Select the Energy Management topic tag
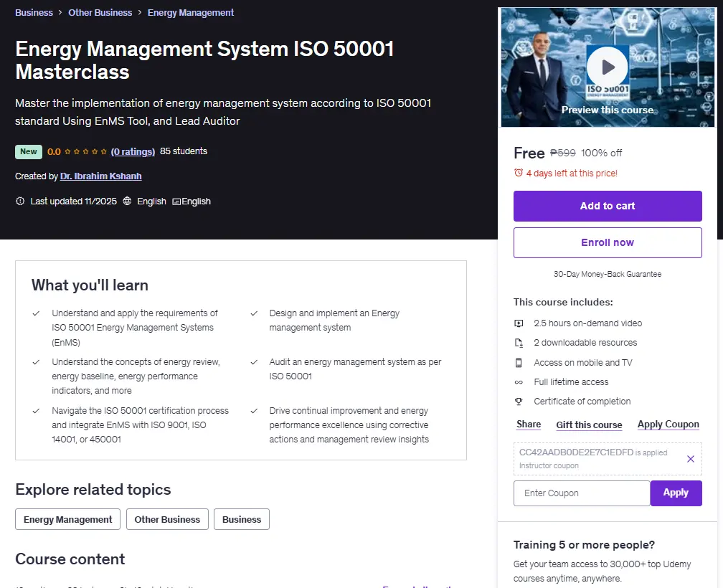The height and width of the screenshot is (588, 723). point(67,519)
